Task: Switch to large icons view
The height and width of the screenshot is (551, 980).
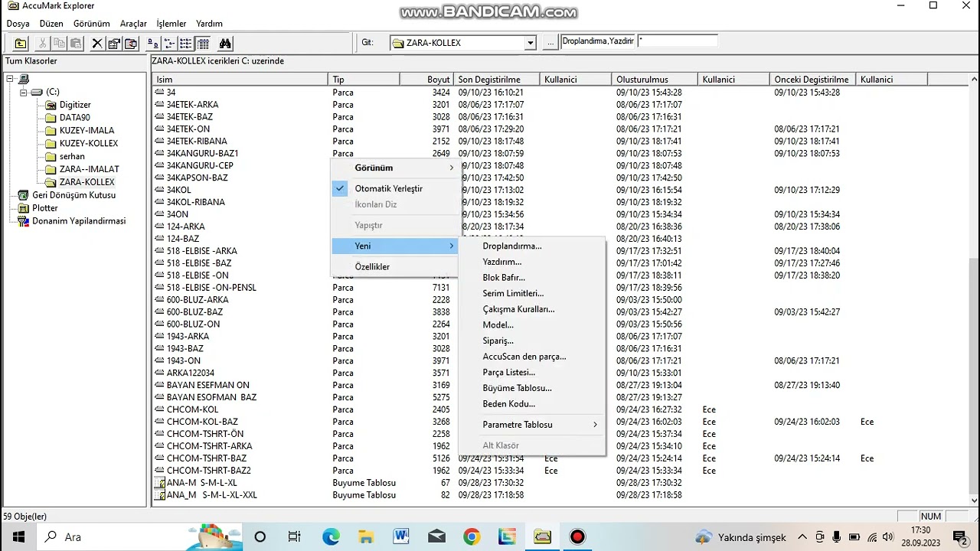Action: tap(152, 43)
